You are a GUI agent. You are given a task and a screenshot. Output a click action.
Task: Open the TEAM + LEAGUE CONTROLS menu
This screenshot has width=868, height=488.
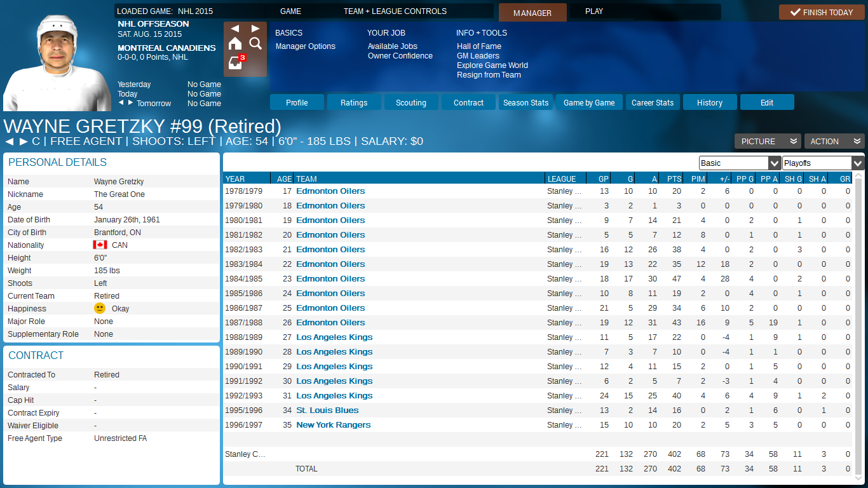(395, 11)
